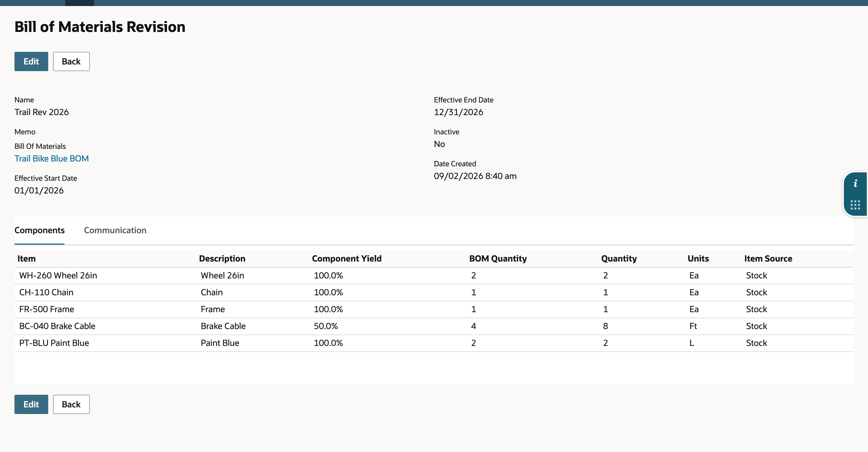Click the Description column header
The height and width of the screenshot is (452, 868).
point(222,259)
